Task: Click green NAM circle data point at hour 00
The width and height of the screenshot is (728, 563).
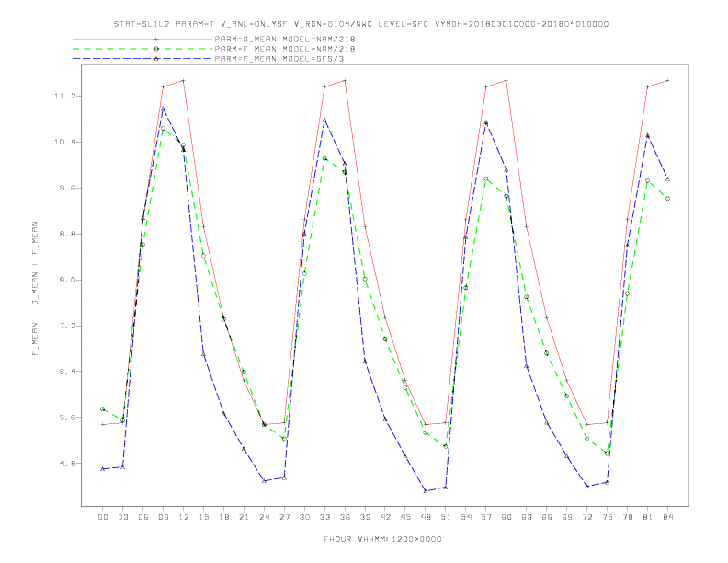Action: [103, 409]
